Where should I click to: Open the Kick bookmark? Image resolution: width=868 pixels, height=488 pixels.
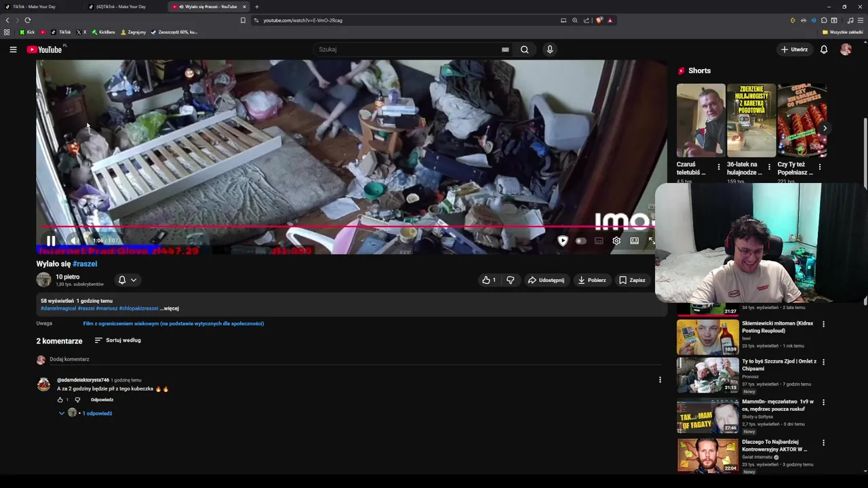click(27, 32)
